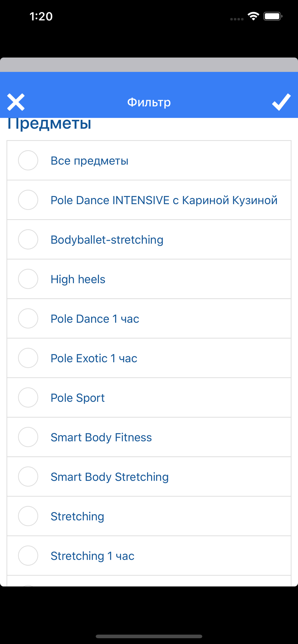Select the Bodyballet-stretching radio button
This screenshot has height=644, width=298.
point(28,240)
